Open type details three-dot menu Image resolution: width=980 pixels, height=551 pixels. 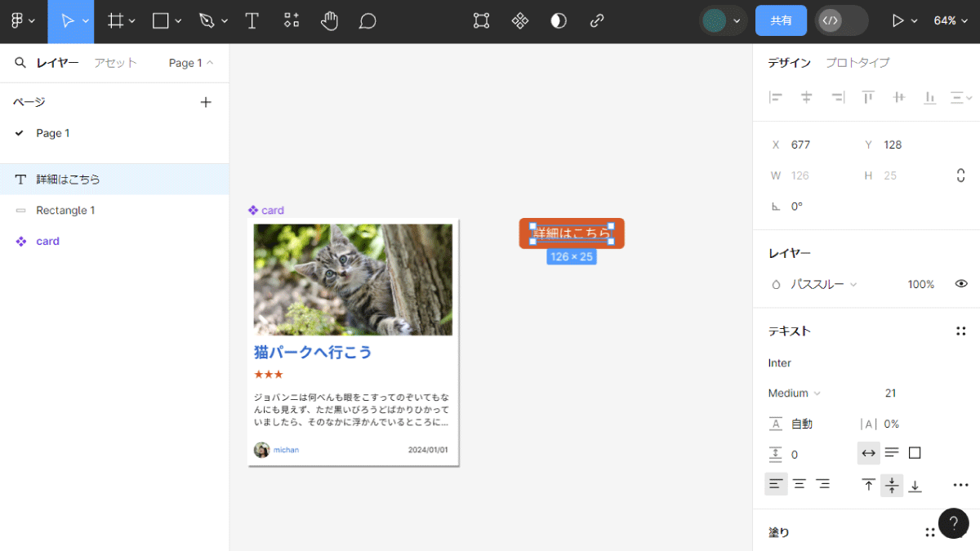pos(961,485)
